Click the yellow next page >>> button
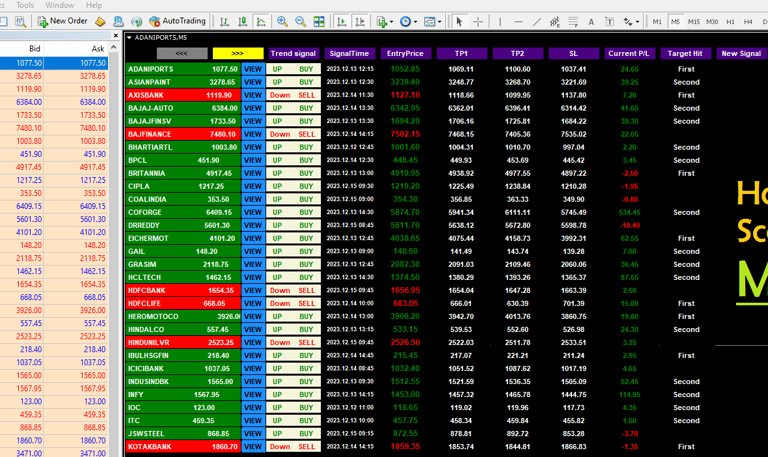This screenshot has width=768, height=457. coord(238,53)
